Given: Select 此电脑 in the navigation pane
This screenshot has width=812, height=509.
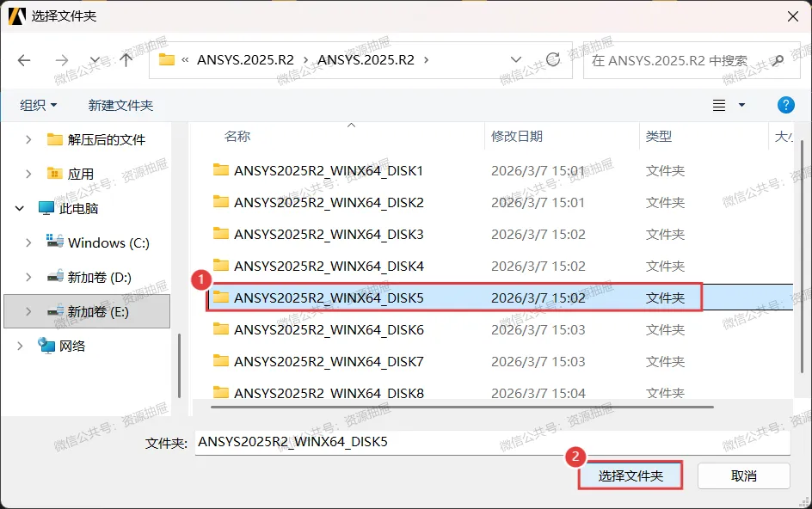Looking at the screenshot, I should [x=69, y=208].
